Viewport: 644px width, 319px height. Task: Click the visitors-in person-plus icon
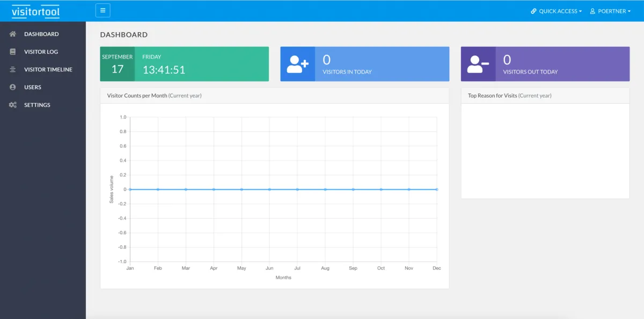pyautogui.click(x=297, y=64)
